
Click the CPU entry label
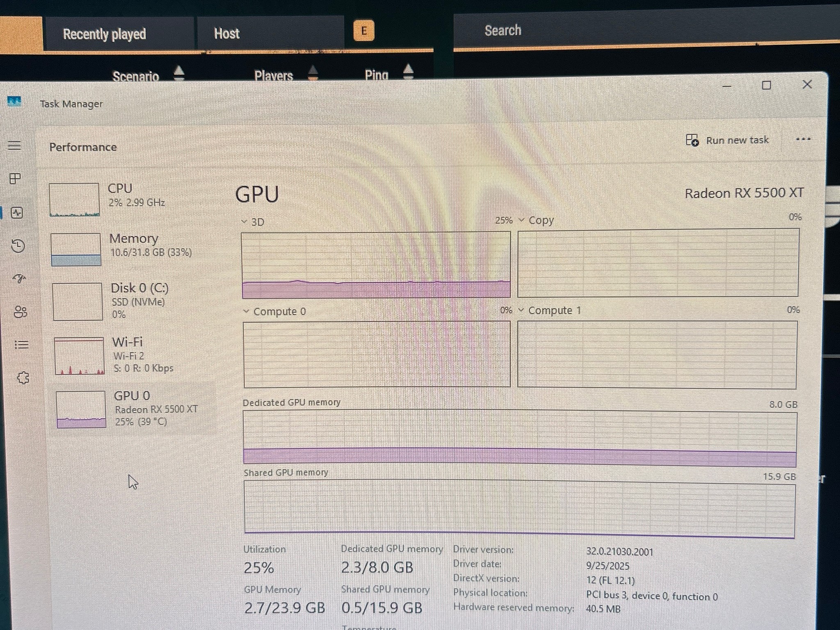[120, 188]
